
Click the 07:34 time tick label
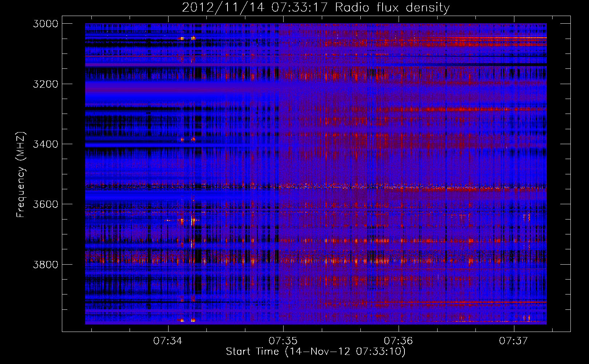click(x=167, y=341)
